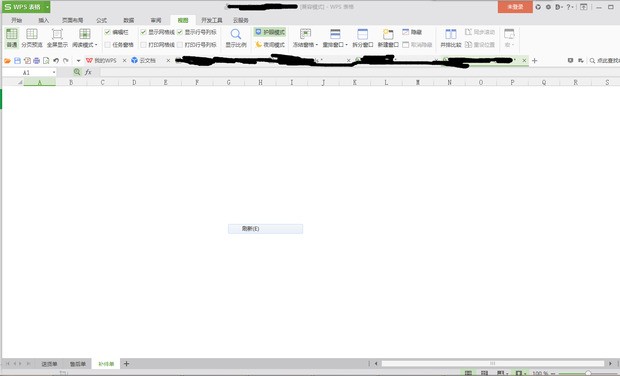Open the Page Layout (页面布局) tab
The width and height of the screenshot is (620, 376).
[72, 20]
